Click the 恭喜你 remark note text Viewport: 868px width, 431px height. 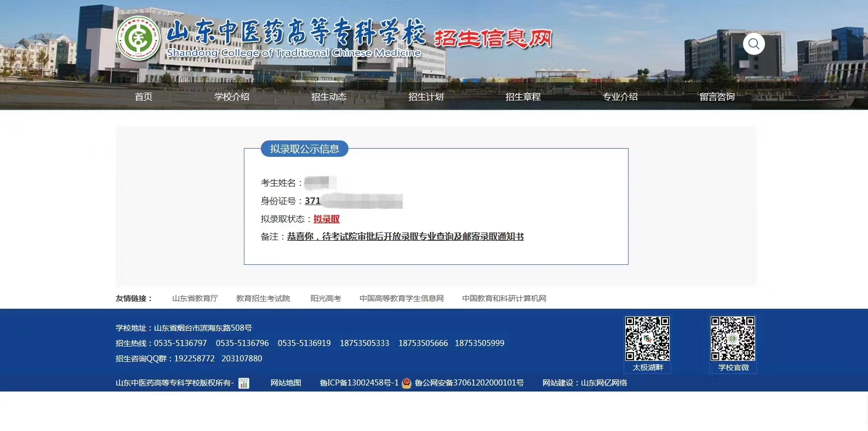[406, 236]
